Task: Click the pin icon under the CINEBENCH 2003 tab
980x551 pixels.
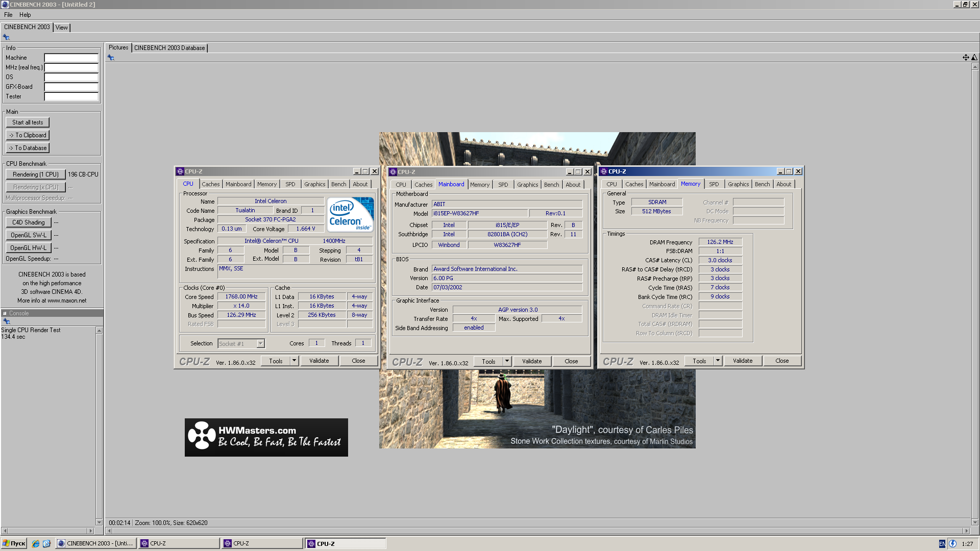Action: (x=6, y=37)
